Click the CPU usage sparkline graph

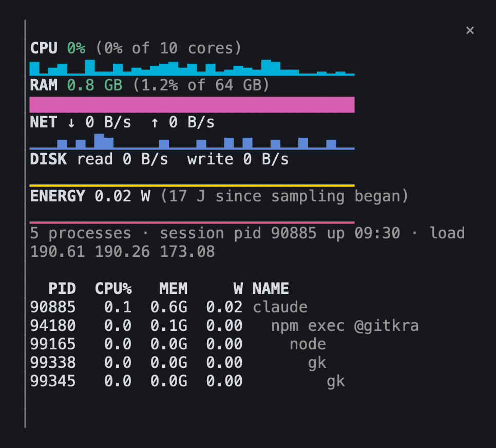[192, 67]
